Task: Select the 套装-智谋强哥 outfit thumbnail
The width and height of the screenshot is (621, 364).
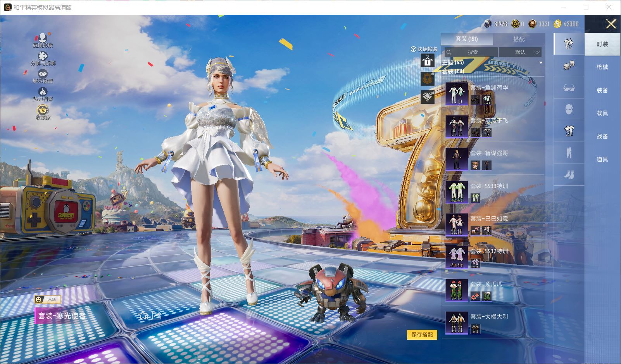Action: (457, 159)
